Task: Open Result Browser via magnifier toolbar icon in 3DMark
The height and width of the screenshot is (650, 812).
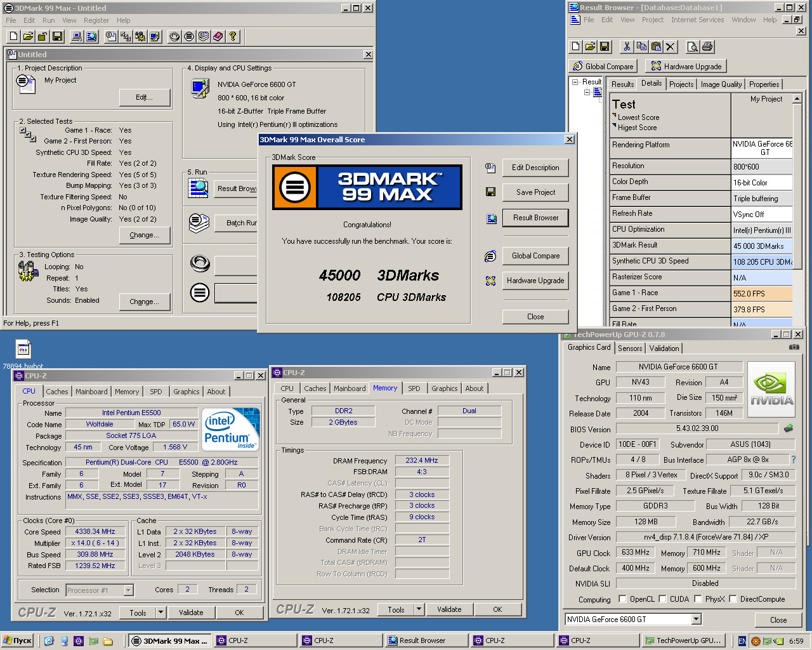Action: (91, 36)
